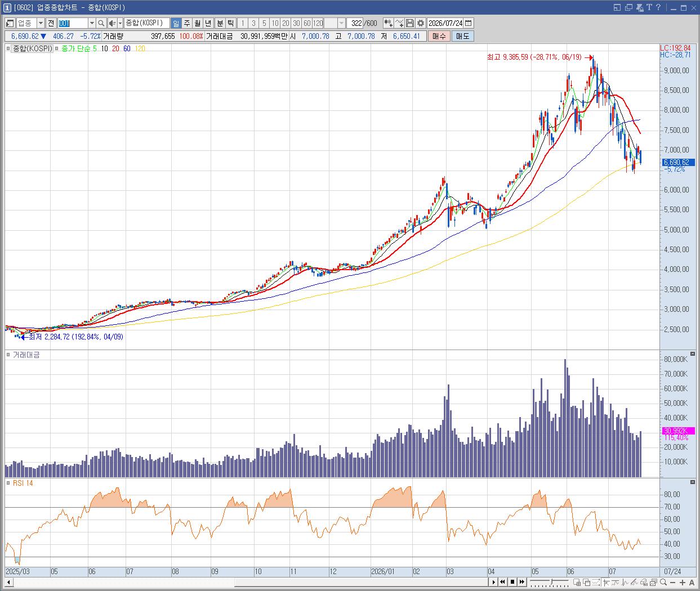The height and width of the screenshot is (591, 700).
Task: Select the tick (틱) period tab
Action: coord(230,23)
